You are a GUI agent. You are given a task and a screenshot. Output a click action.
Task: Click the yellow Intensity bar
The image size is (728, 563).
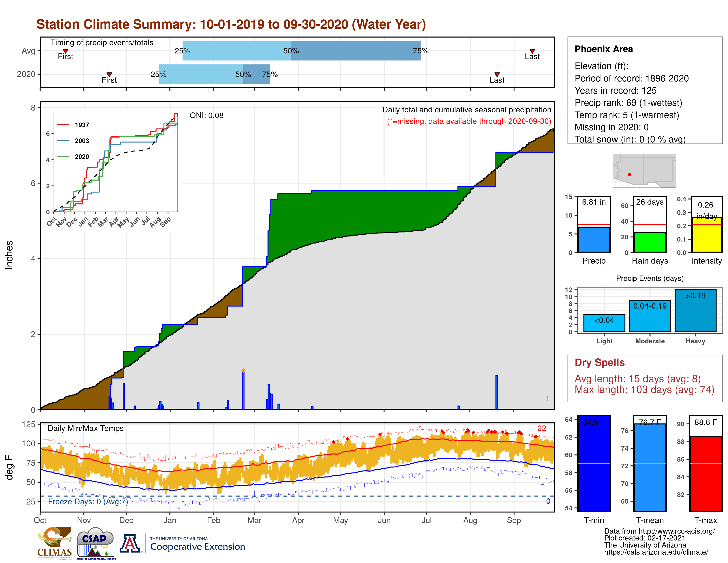[x=706, y=235]
